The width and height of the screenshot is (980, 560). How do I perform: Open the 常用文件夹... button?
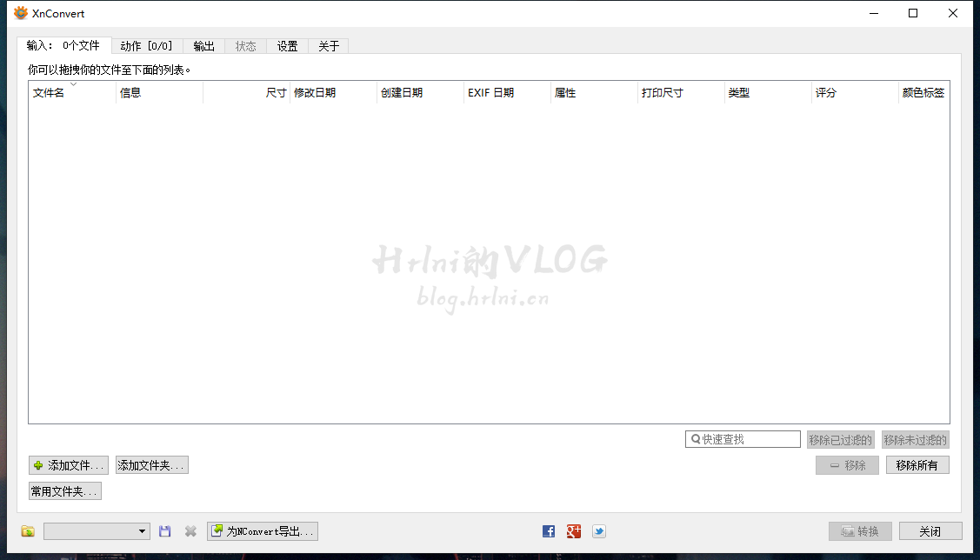pos(65,491)
